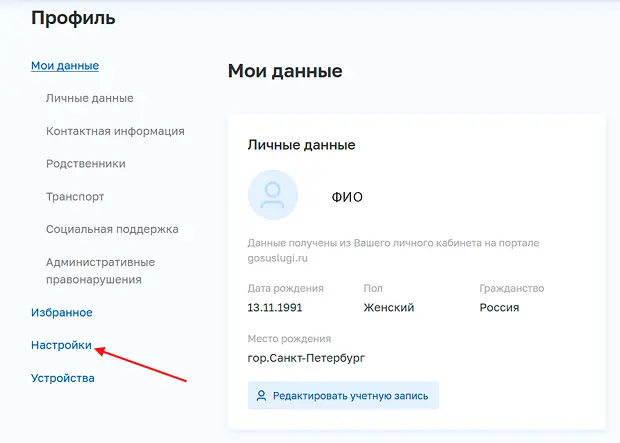The height and width of the screenshot is (443, 620).
Task: Click the Профиль page heading
Action: (x=73, y=18)
